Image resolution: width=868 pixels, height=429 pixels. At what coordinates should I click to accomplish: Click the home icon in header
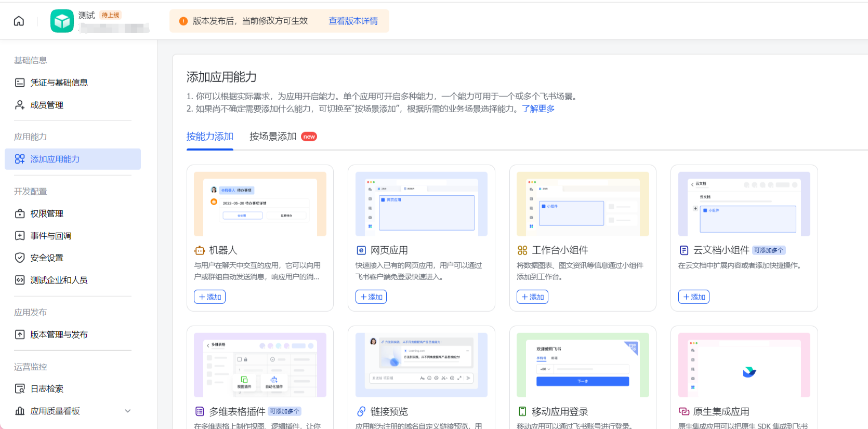point(19,21)
